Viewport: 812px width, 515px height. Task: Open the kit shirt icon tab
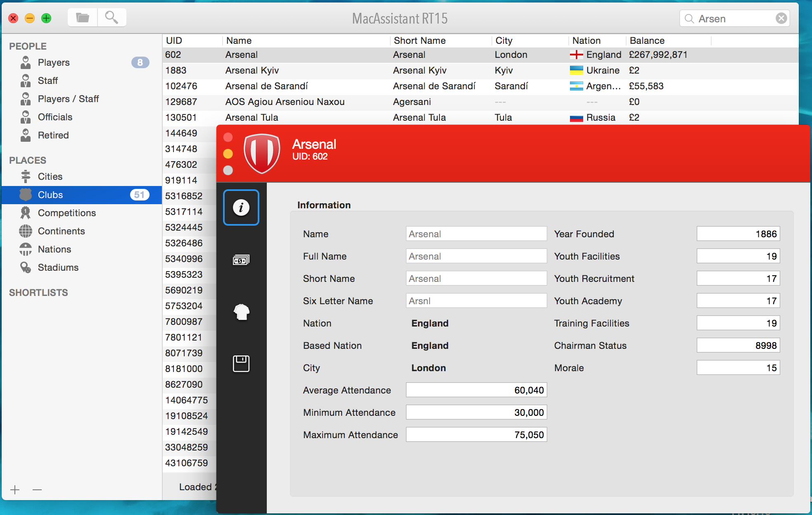[x=242, y=312]
